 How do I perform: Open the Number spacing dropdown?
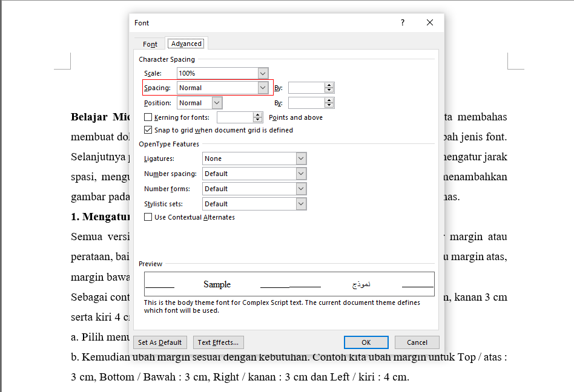click(300, 173)
